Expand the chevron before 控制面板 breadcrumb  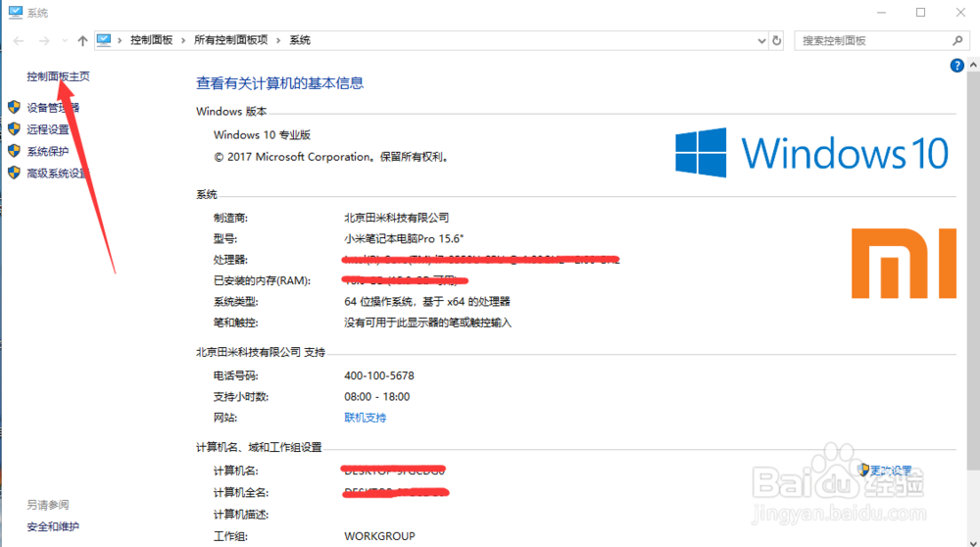[x=120, y=40]
